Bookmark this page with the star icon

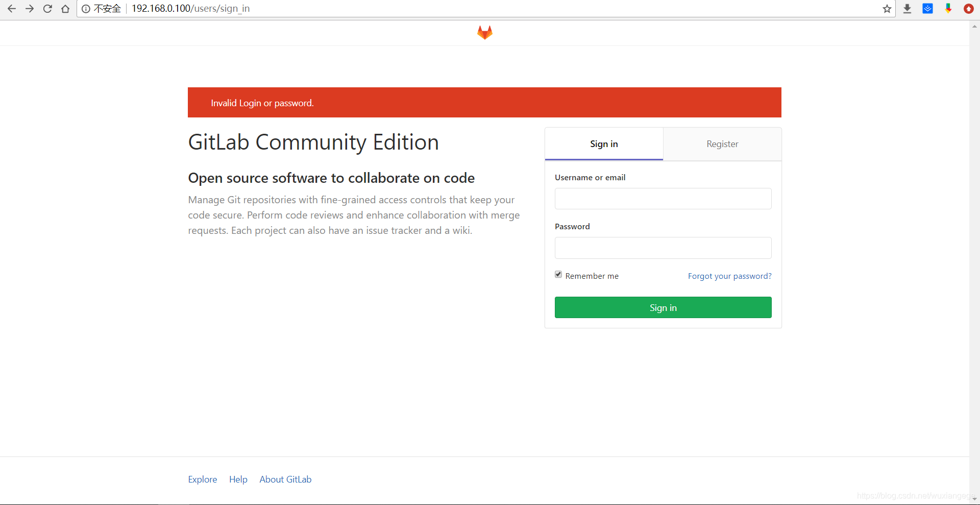point(887,9)
